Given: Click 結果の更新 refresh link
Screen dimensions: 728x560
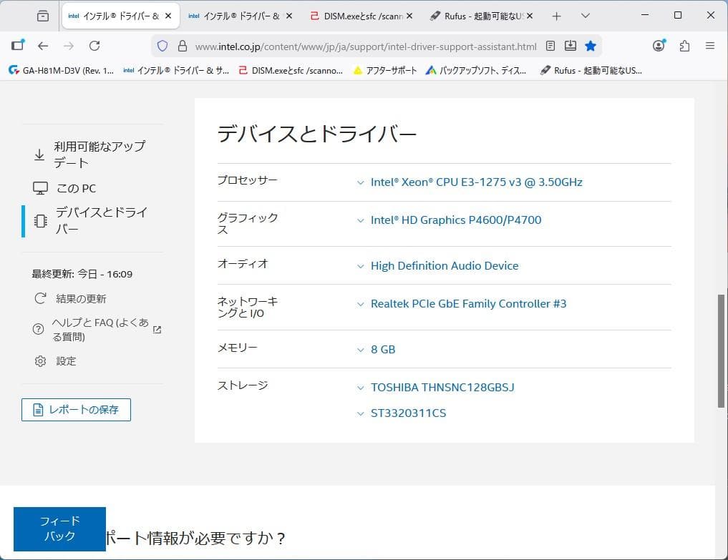Looking at the screenshot, I should click(x=81, y=299).
